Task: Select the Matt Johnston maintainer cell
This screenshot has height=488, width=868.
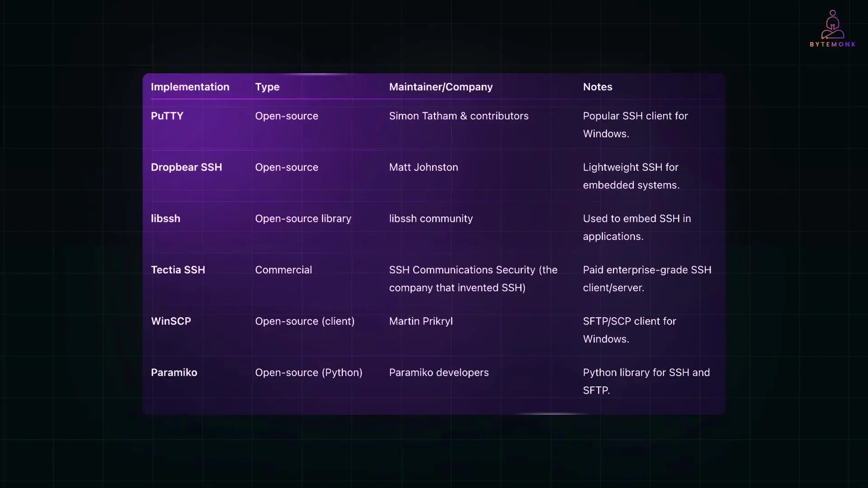Action: click(x=423, y=167)
